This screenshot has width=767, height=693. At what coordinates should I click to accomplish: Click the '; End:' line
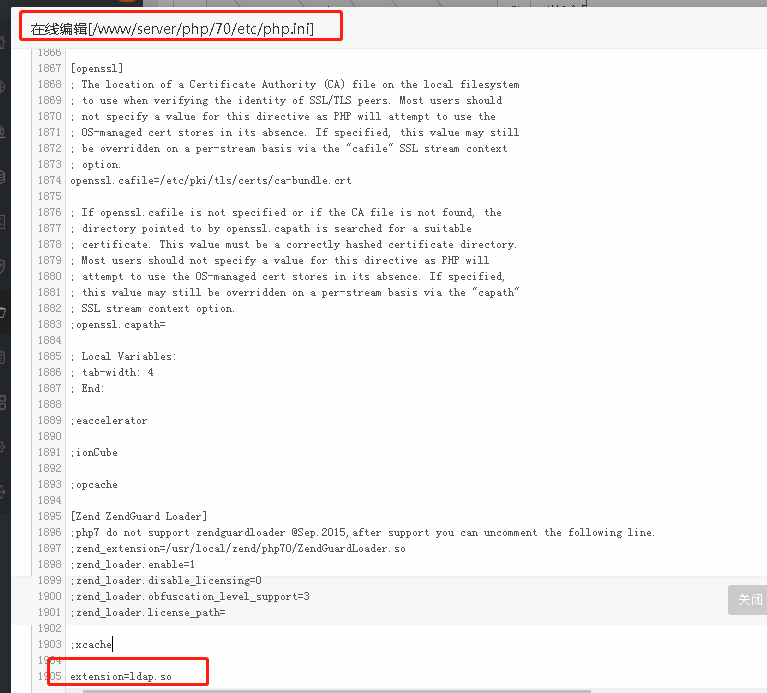(88, 388)
